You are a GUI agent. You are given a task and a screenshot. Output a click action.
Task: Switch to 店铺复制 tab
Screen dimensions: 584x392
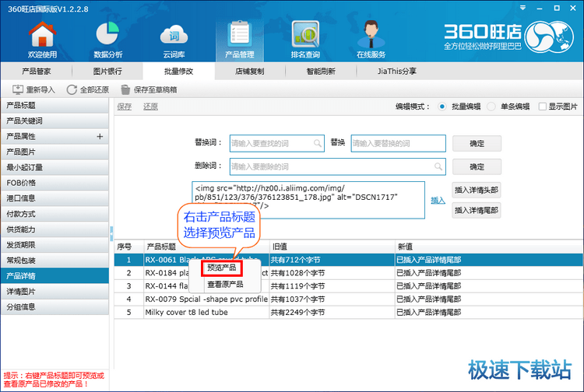[249, 71]
